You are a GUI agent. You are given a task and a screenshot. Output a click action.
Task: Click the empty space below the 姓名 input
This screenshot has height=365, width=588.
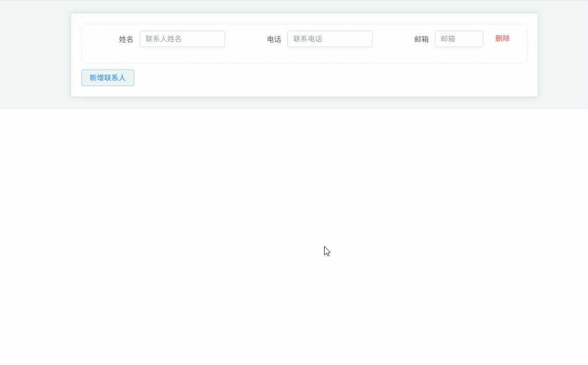point(182,55)
